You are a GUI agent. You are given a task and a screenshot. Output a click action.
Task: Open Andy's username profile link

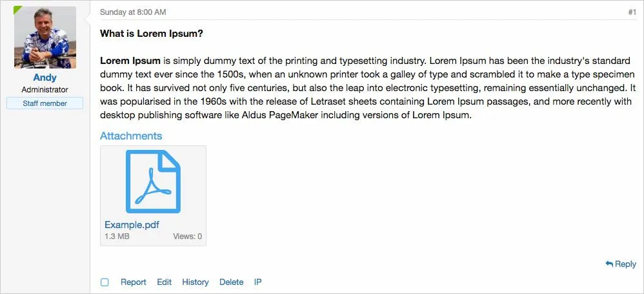45,78
